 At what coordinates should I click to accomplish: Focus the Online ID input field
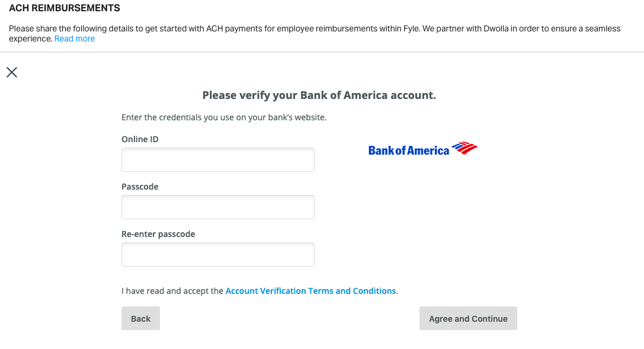[x=217, y=160]
